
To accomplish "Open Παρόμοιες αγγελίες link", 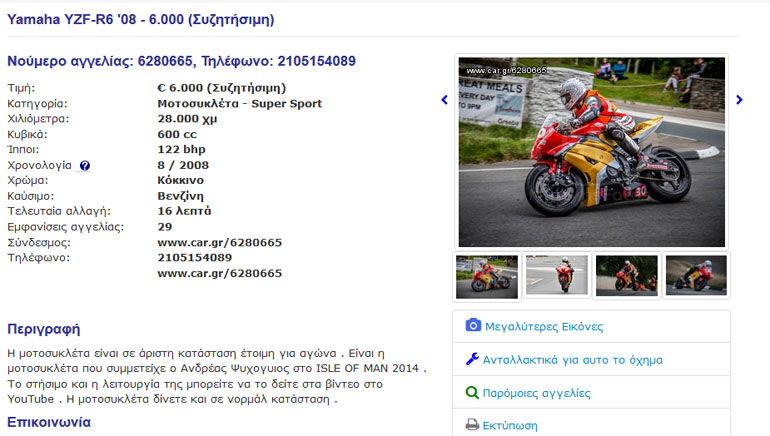I will (536, 393).
